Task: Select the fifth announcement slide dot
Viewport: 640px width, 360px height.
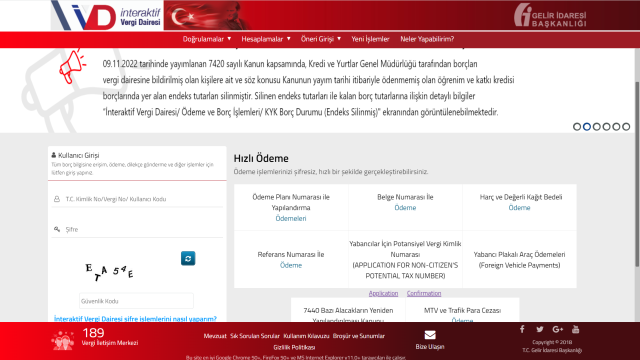Action: click(x=616, y=127)
